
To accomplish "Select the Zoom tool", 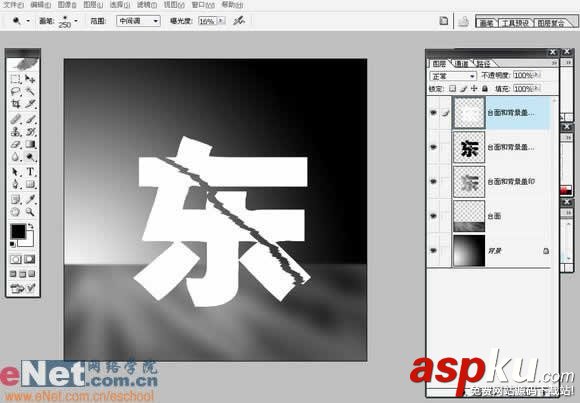I will coord(30,212).
